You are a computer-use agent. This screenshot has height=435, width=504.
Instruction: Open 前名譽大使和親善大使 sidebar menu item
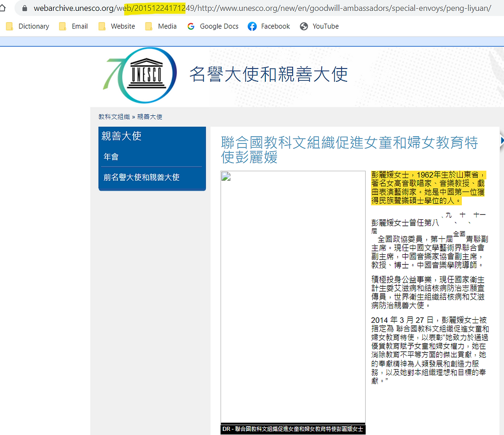[141, 177]
